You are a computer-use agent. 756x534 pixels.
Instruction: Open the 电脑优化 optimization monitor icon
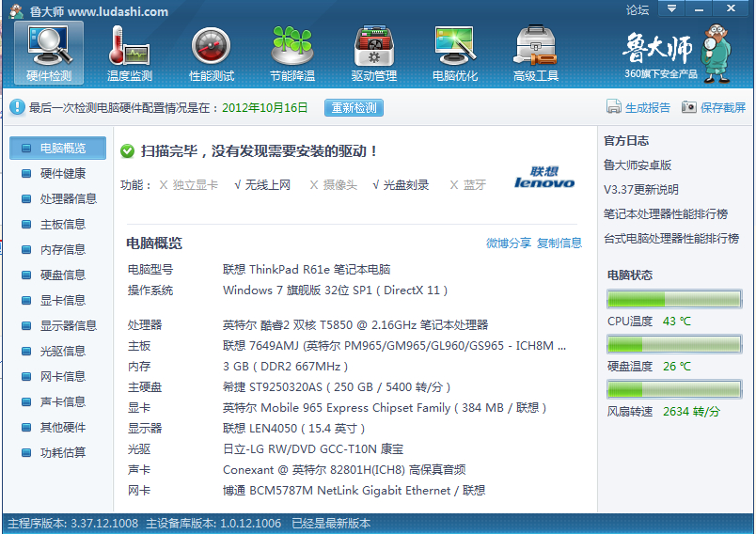(455, 53)
